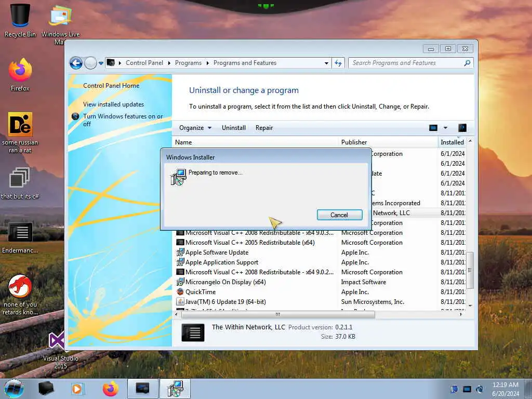Open recent pages dropdown next to navigation arrows

(101, 63)
